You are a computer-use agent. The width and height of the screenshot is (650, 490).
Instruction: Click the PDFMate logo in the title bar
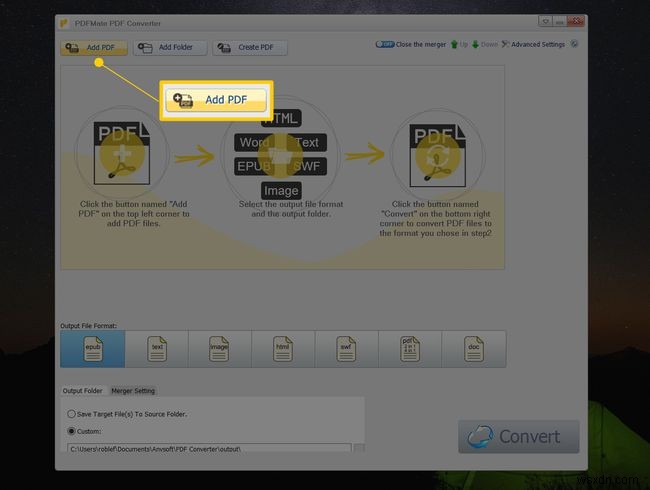point(63,23)
